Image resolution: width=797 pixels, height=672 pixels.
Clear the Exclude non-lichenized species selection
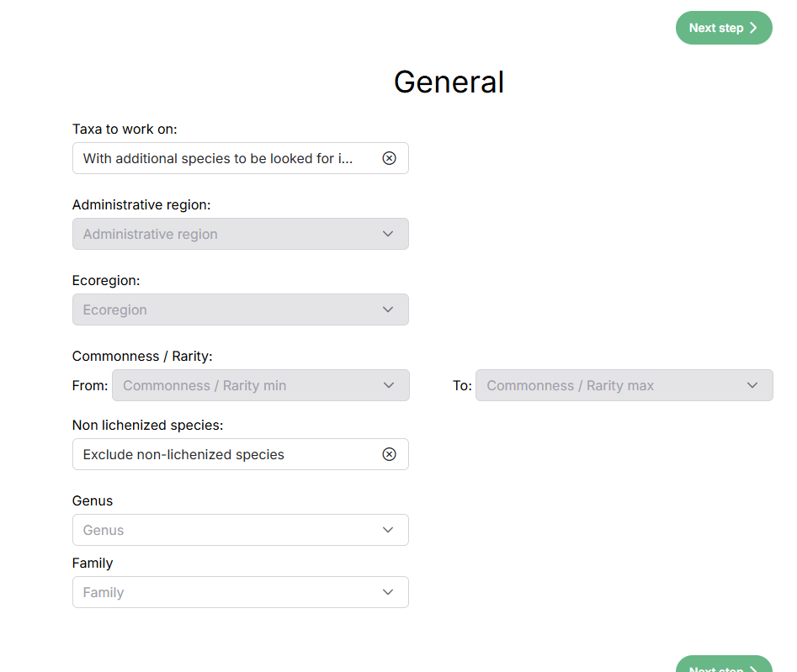(x=389, y=454)
